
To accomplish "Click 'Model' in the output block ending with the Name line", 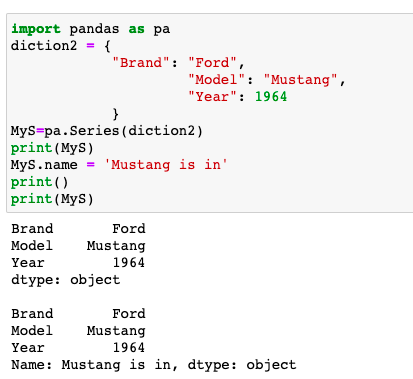I will tap(32, 331).
